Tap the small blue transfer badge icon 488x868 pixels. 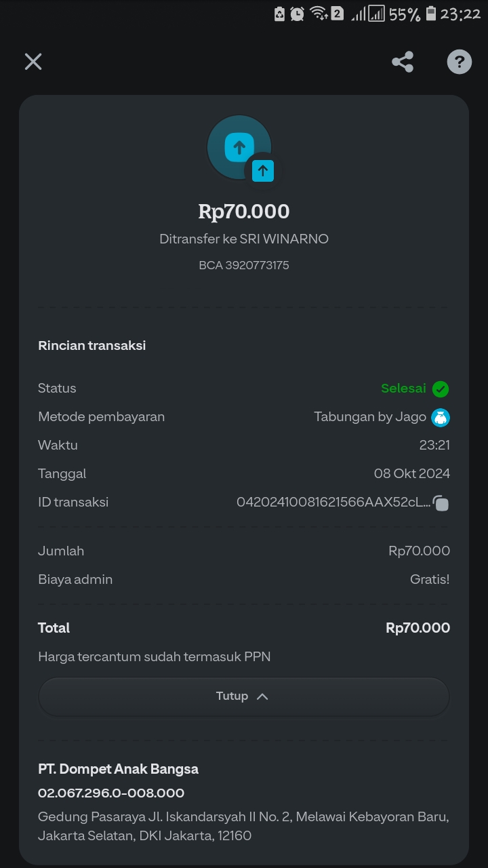point(263,171)
